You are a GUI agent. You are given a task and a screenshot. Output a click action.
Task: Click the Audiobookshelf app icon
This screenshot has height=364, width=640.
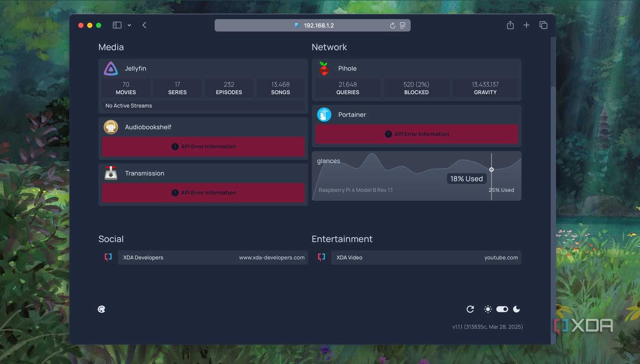[x=111, y=127]
